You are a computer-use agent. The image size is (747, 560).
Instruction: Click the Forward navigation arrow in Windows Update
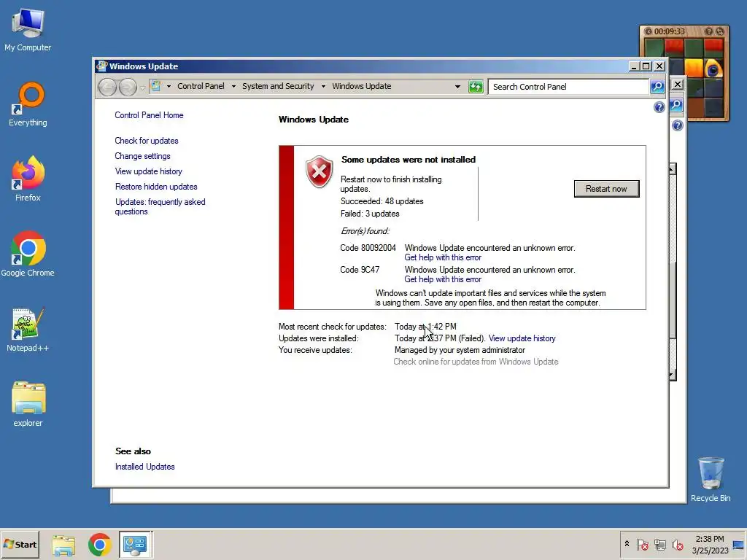[x=128, y=87]
